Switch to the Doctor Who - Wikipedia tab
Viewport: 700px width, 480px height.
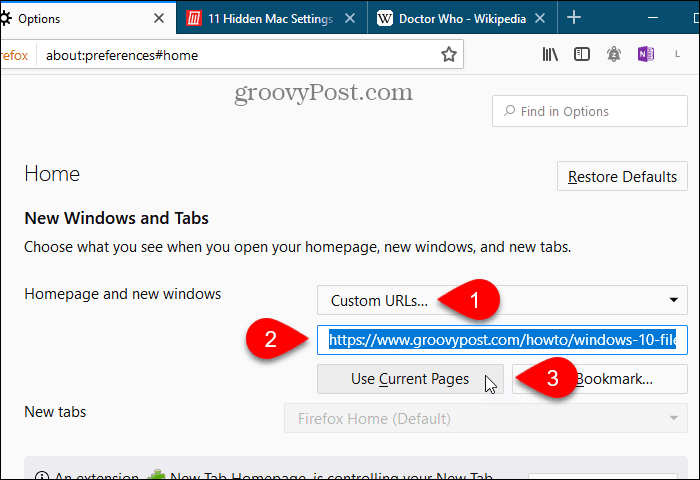click(462, 19)
